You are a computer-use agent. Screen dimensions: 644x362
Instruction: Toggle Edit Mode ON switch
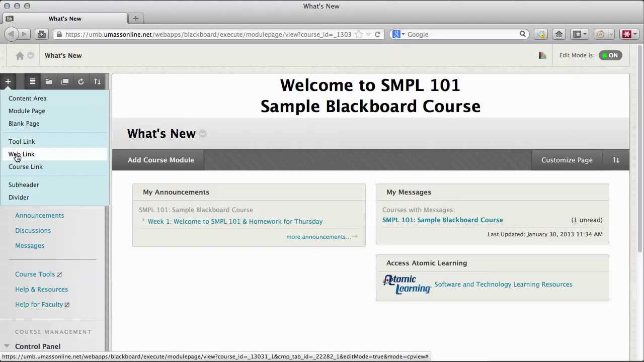pyautogui.click(x=610, y=55)
